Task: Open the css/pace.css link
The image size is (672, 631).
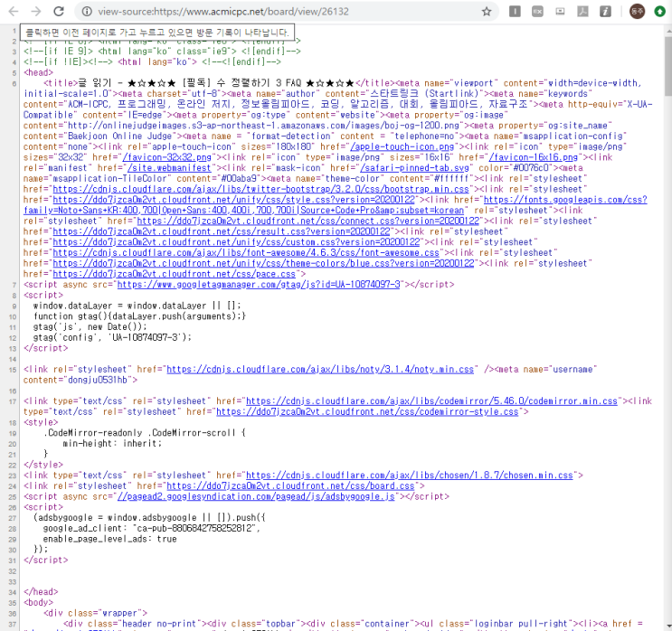Action: point(174,274)
